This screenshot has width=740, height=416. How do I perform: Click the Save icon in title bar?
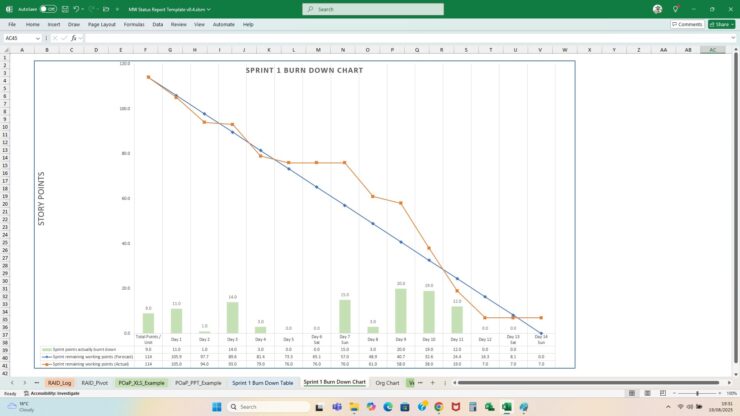pos(64,9)
